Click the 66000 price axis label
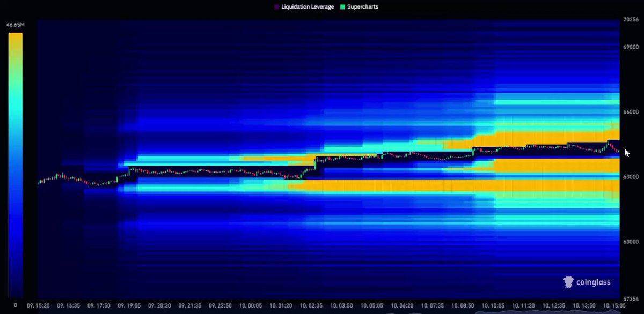The height and width of the screenshot is (314, 644). tap(631, 112)
